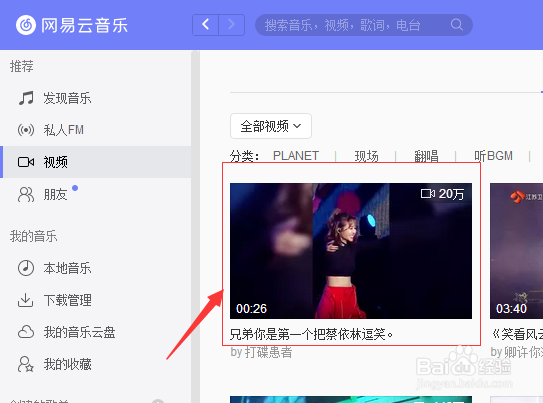Image resolution: width=543 pixels, height=403 pixels.
Task: Click the people icon beside 朋友
Action: 26,194
